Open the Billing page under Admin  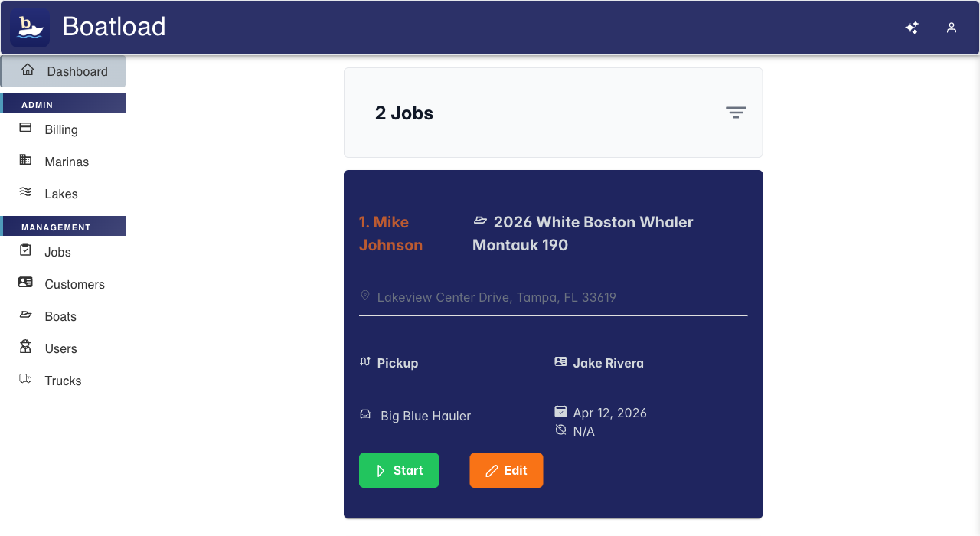point(60,129)
